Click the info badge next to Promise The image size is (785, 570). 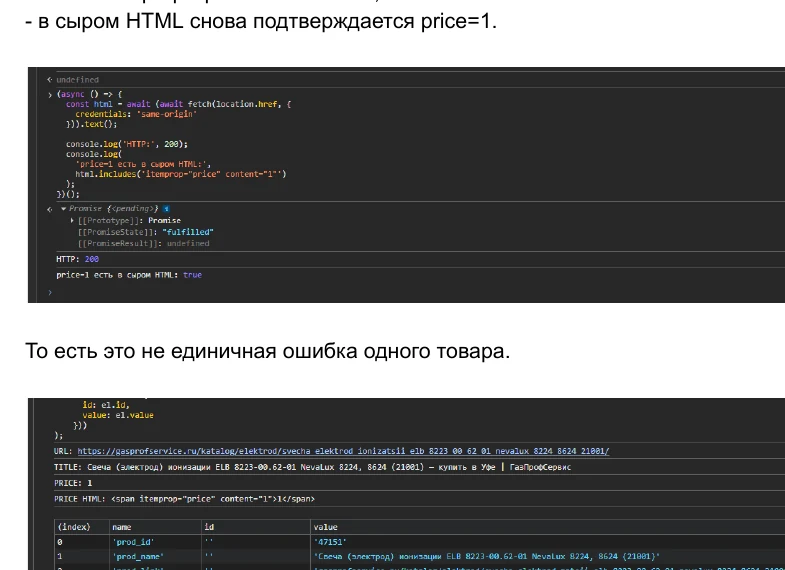tap(166, 209)
